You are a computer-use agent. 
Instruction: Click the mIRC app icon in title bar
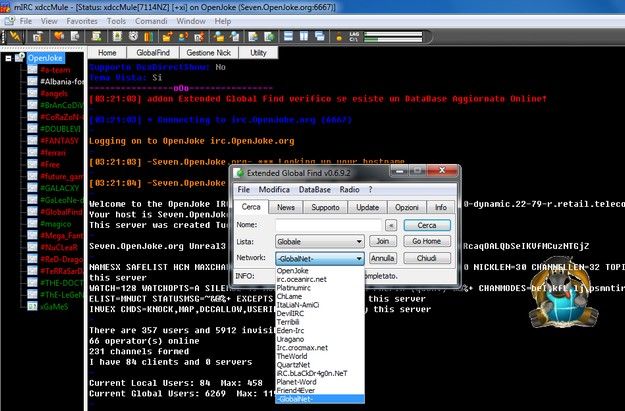[x=8, y=6]
